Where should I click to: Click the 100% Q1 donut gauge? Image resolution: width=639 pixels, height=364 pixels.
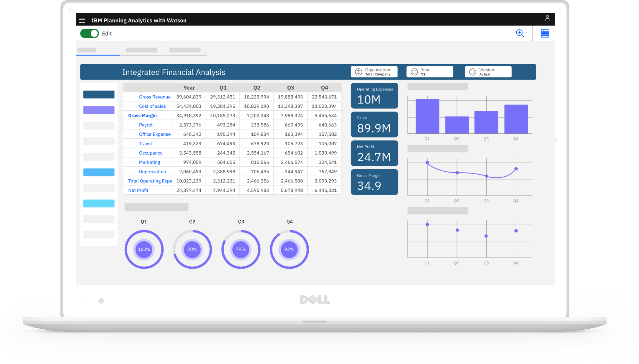144,249
